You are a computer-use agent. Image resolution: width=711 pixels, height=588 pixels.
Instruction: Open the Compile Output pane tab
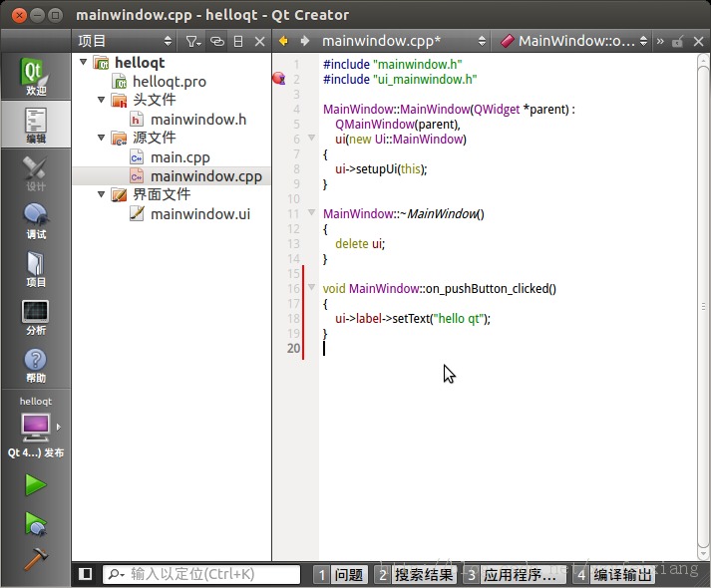(614, 575)
